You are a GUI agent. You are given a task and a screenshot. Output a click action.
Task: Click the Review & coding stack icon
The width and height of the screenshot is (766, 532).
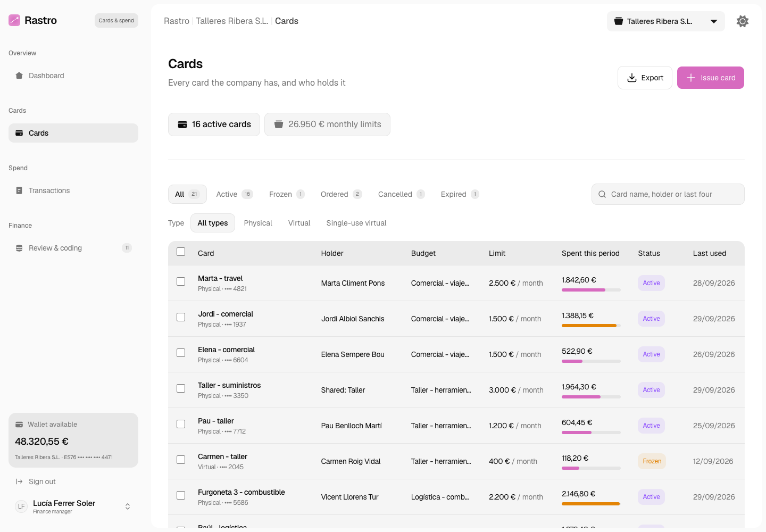(x=19, y=248)
